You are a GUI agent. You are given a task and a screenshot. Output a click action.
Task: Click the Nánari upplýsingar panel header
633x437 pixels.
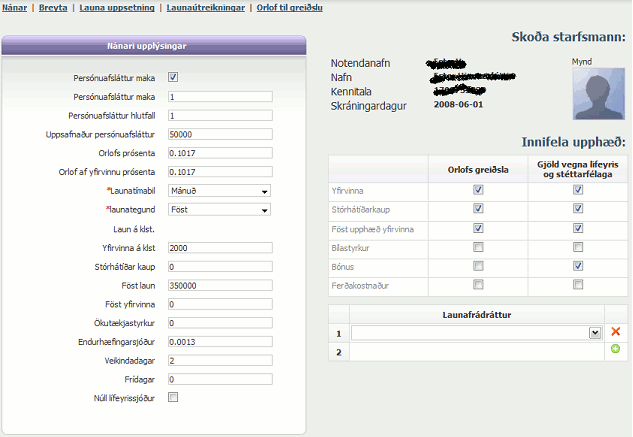tap(154, 45)
